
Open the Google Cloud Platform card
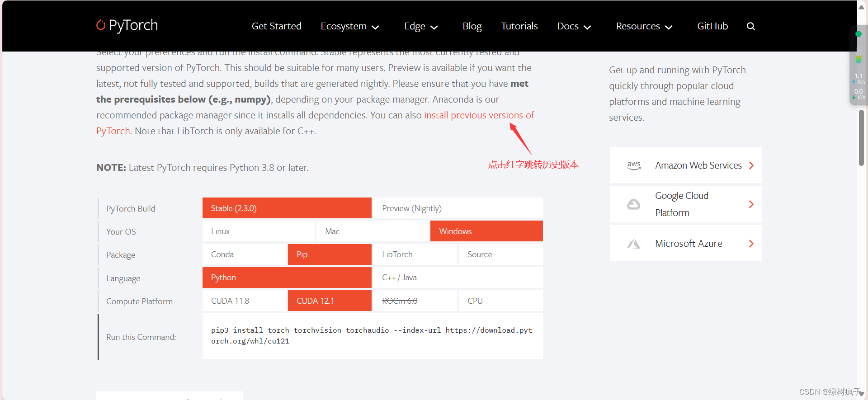point(686,204)
